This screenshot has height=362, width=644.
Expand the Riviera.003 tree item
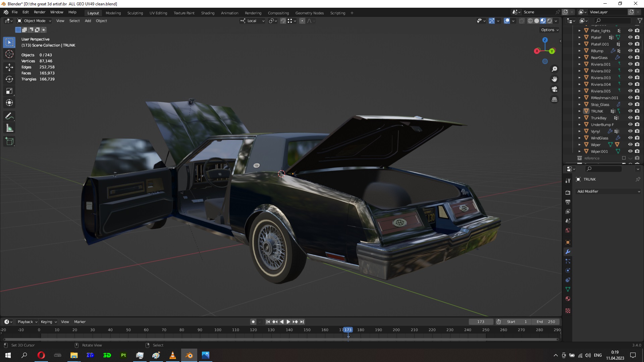click(579, 77)
